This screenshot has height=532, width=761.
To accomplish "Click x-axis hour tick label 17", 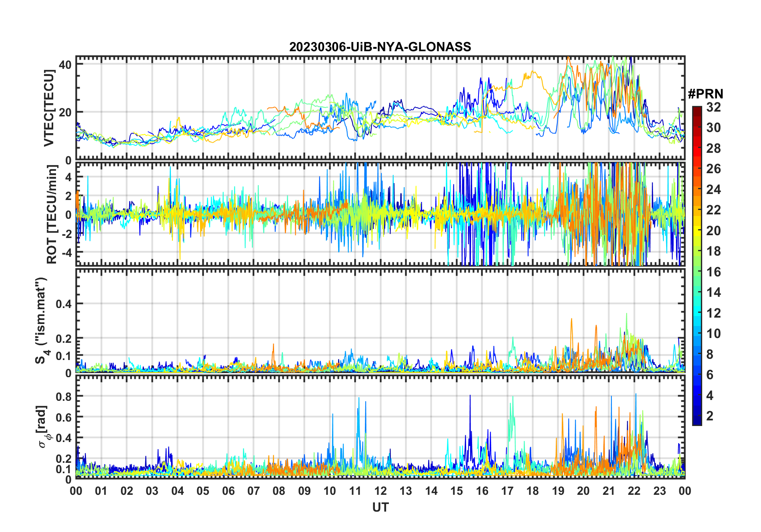I will pos(507,491).
